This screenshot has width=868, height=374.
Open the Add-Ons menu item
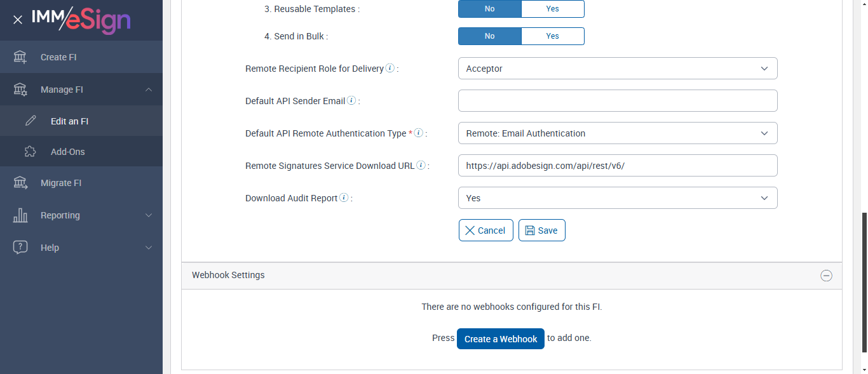(67, 152)
